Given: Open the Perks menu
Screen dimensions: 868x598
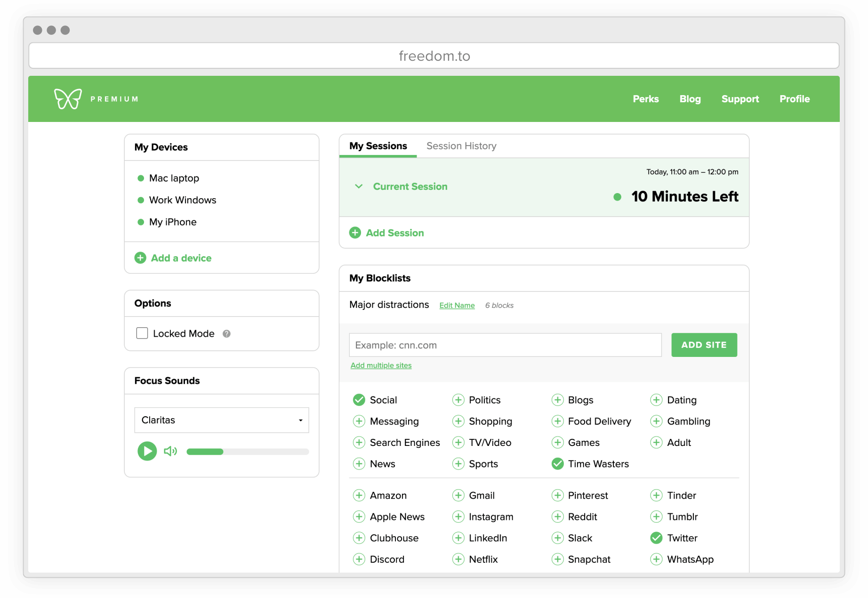Looking at the screenshot, I should click(x=645, y=99).
